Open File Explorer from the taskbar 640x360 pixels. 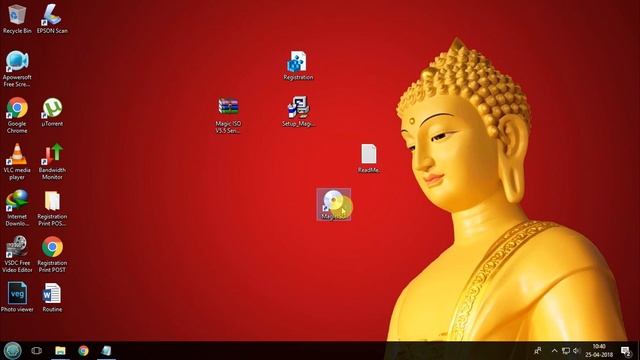pos(60,351)
